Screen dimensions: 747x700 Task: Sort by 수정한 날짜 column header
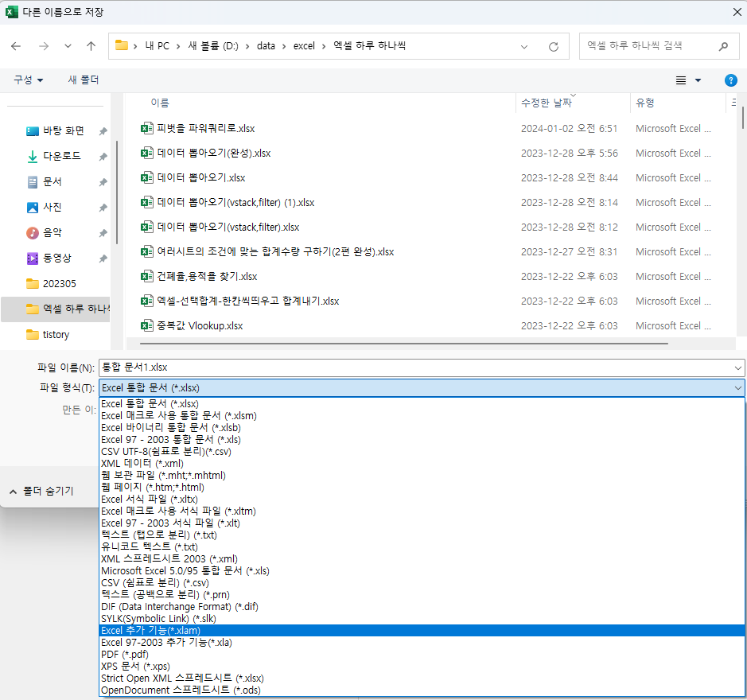click(x=547, y=103)
